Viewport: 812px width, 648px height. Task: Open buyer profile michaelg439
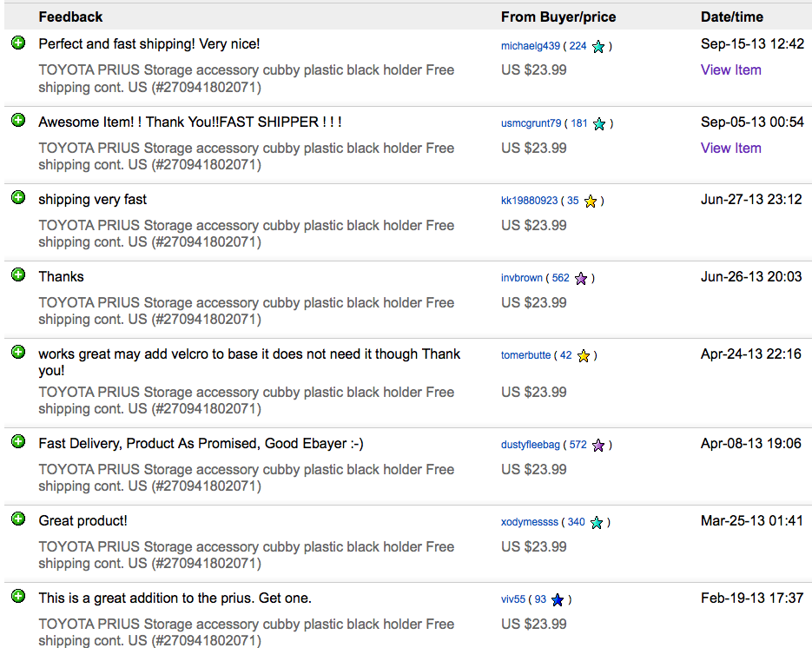pos(530,46)
